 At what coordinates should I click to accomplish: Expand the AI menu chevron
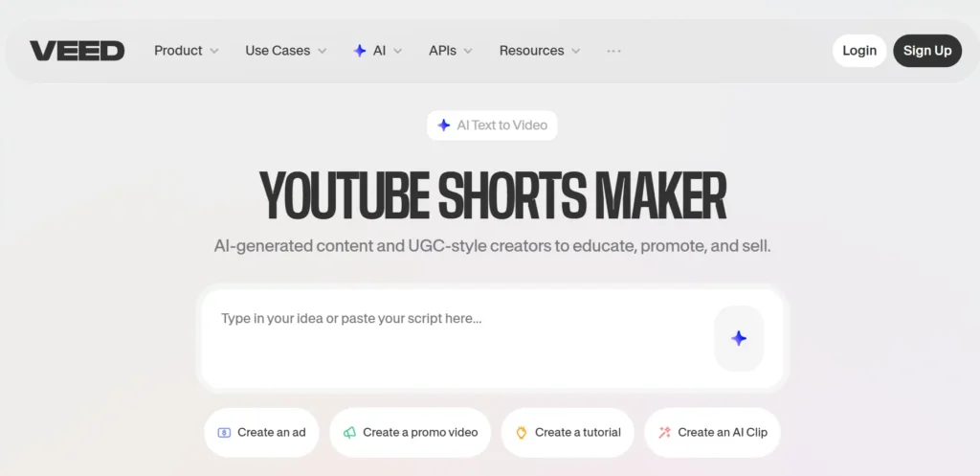click(x=397, y=52)
